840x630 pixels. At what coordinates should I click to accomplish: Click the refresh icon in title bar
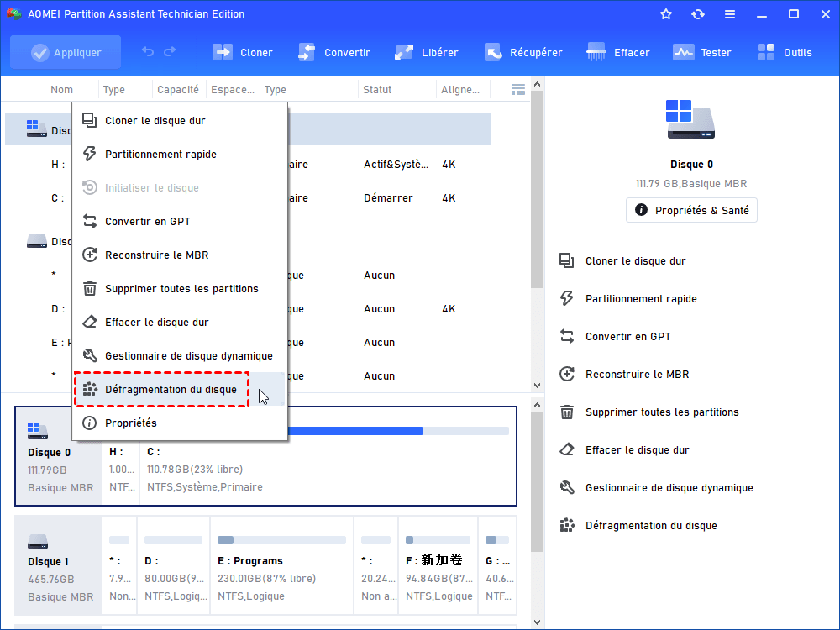(697, 14)
